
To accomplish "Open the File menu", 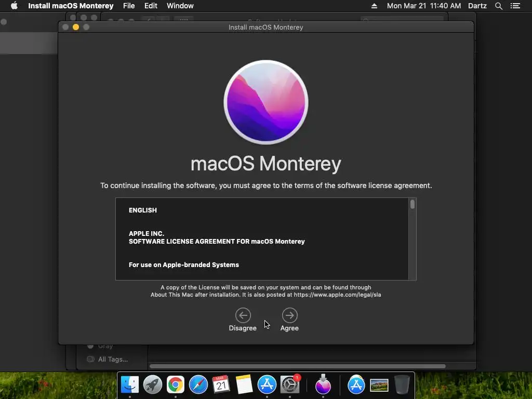I will 129,6.
